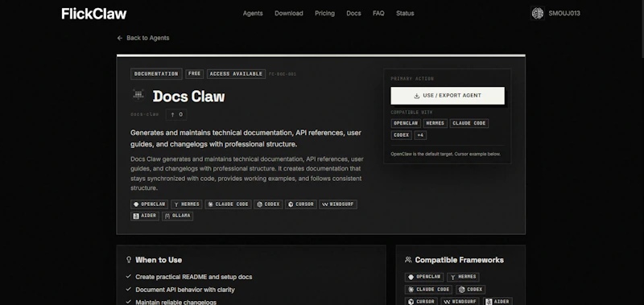The width and height of the screenshot is (644, 305).
Task: Click the bold 'Generates and maintains technical documentation' tagline
Action: pos(246,138)
